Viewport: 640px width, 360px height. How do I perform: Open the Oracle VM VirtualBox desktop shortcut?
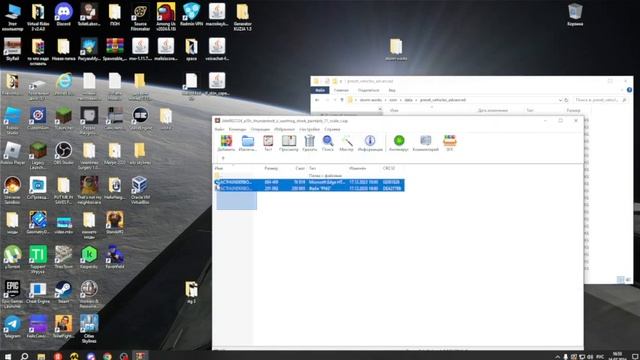(x=140, y=190)
